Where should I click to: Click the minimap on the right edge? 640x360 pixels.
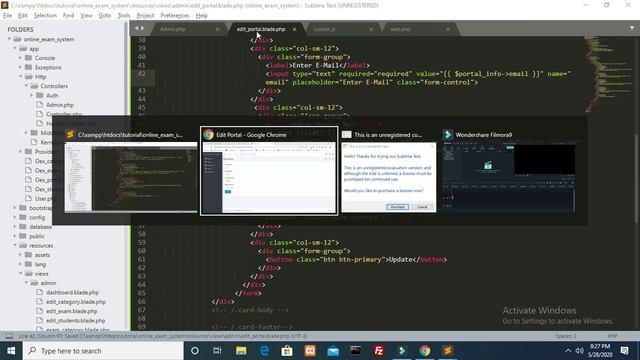coord(608,73)
